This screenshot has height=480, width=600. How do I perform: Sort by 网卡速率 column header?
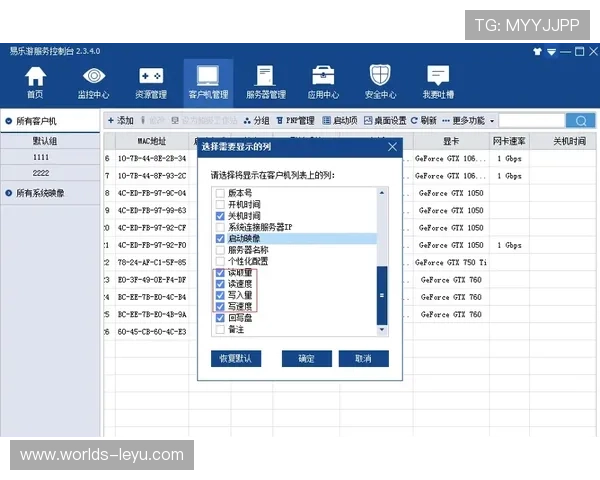click(x=509, y=141)
